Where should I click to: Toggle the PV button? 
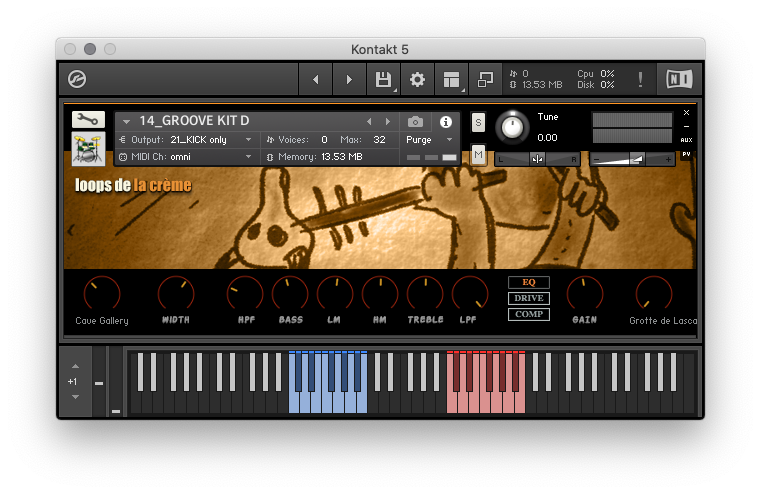pyautogui.click(x=686, y=154)
